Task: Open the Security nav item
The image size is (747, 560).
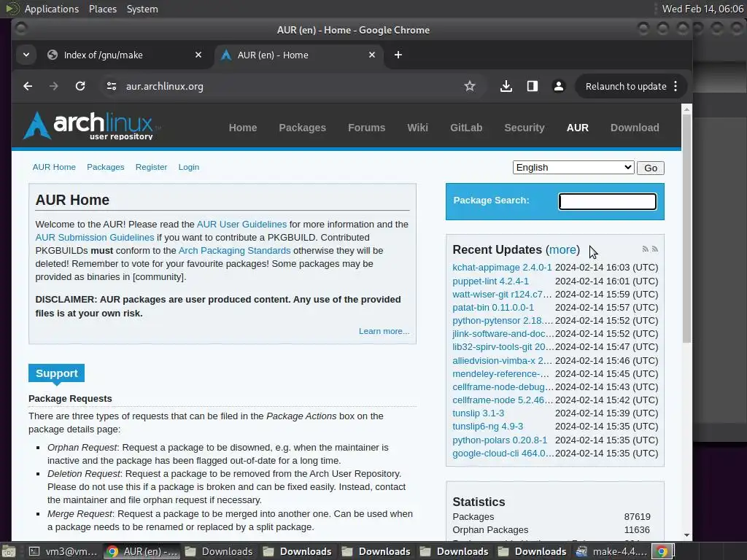Action: coord(525,128)
